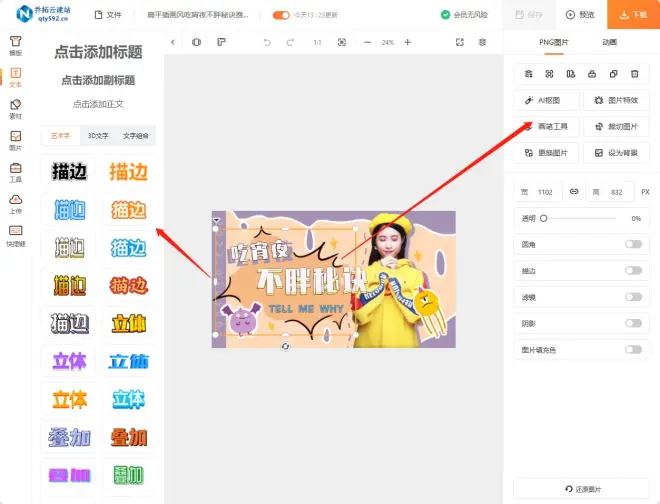
Task: Click the orange 下载 download button
Action: 633,15
